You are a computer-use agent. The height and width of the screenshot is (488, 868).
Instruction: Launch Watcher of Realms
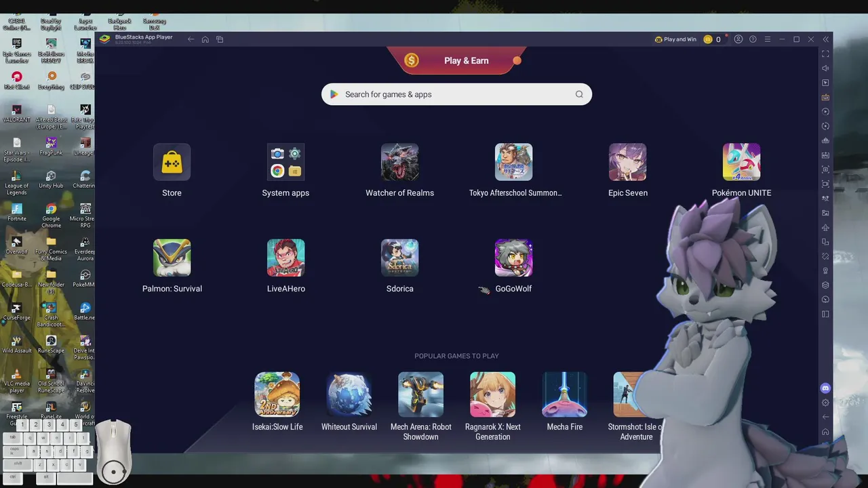coord(399,162)
